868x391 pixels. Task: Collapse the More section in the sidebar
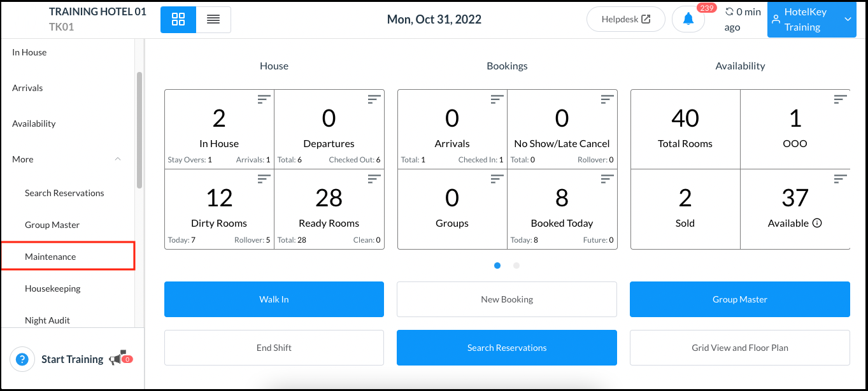pyautogui.click(x=117, y=159)
